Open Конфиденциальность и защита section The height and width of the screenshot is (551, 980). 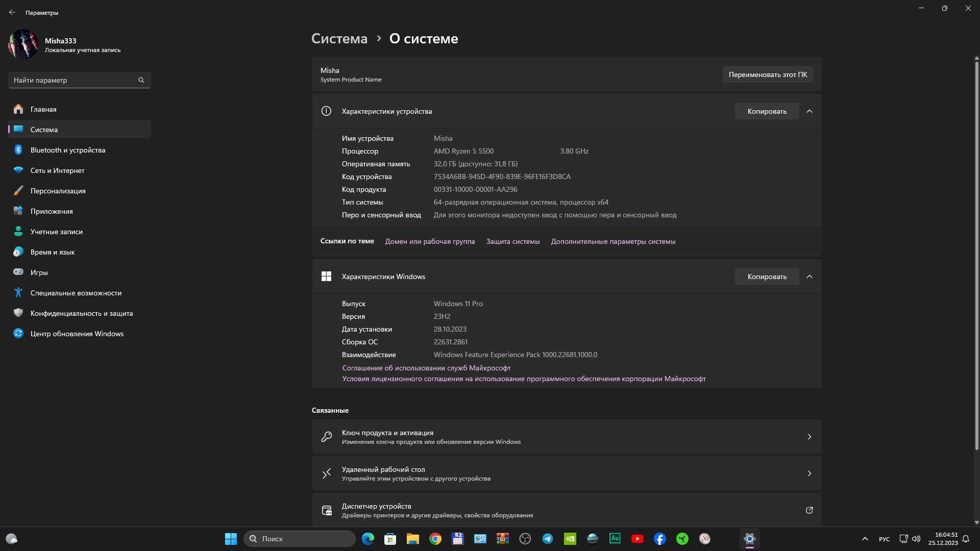(79, 313)
